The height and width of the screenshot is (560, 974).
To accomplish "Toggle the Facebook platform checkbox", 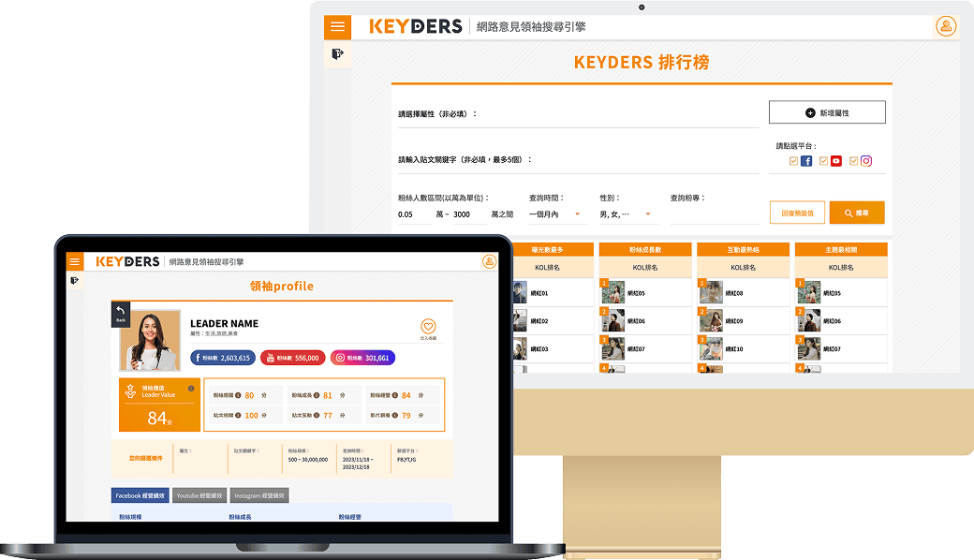I will coord(794,161).
